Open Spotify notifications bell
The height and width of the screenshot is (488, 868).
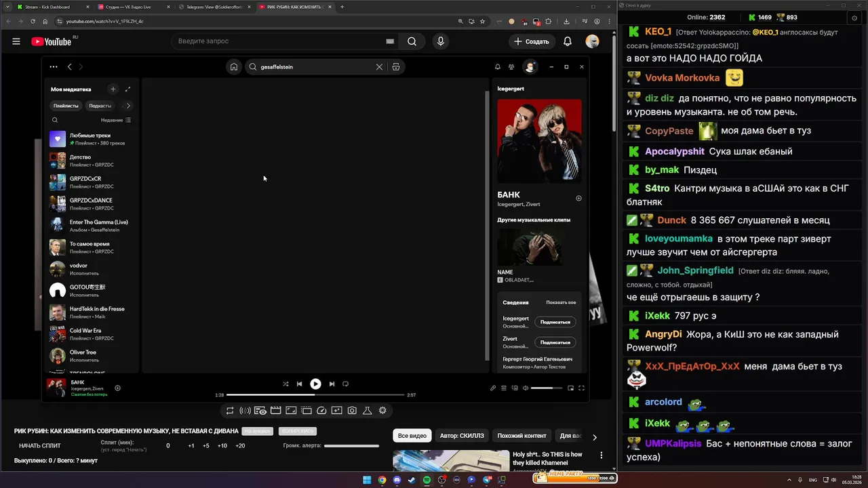pos(498,67)
